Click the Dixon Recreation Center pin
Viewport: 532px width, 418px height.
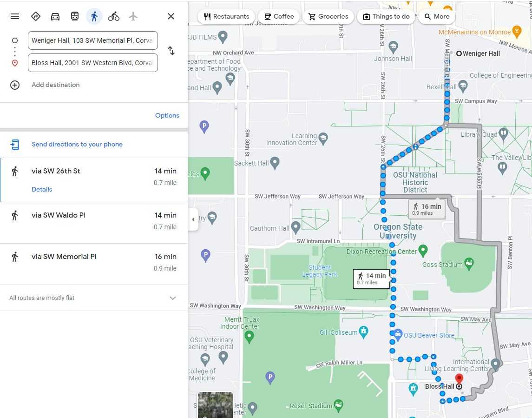click(x=423, y=251)
